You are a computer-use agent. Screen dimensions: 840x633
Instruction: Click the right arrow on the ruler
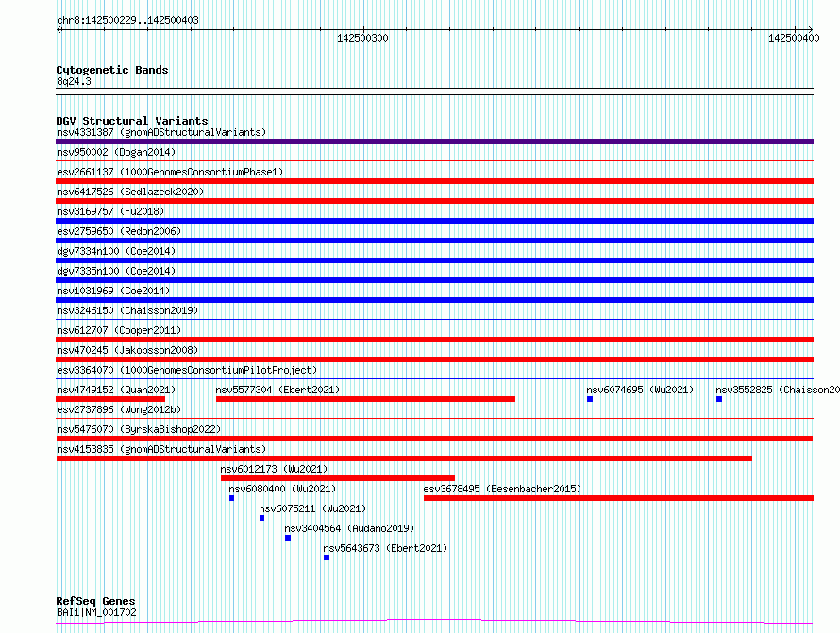point(810,29)
